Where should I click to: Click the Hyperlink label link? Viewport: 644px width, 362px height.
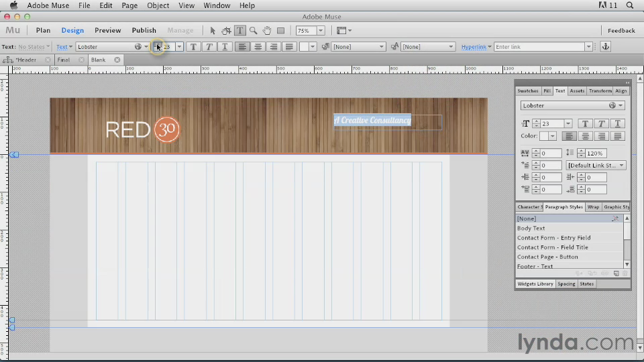pyautogui.click(x=474, y=47)
